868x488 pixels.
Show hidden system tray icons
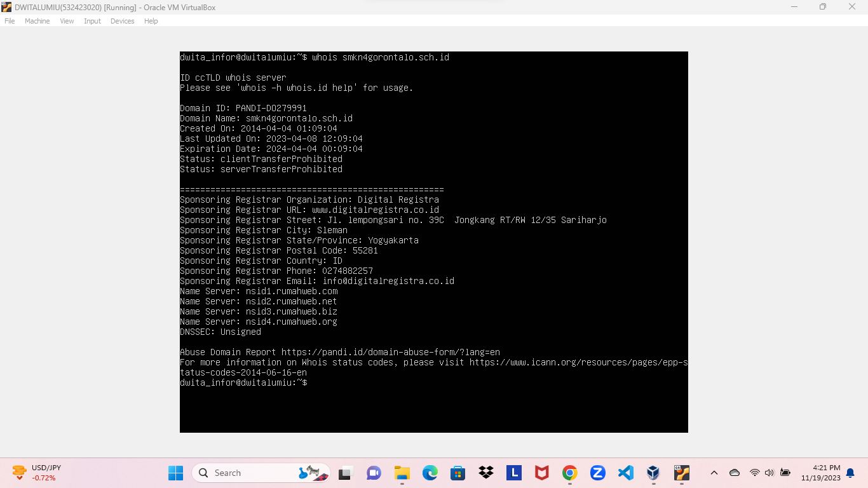click(x=714, y=473)
